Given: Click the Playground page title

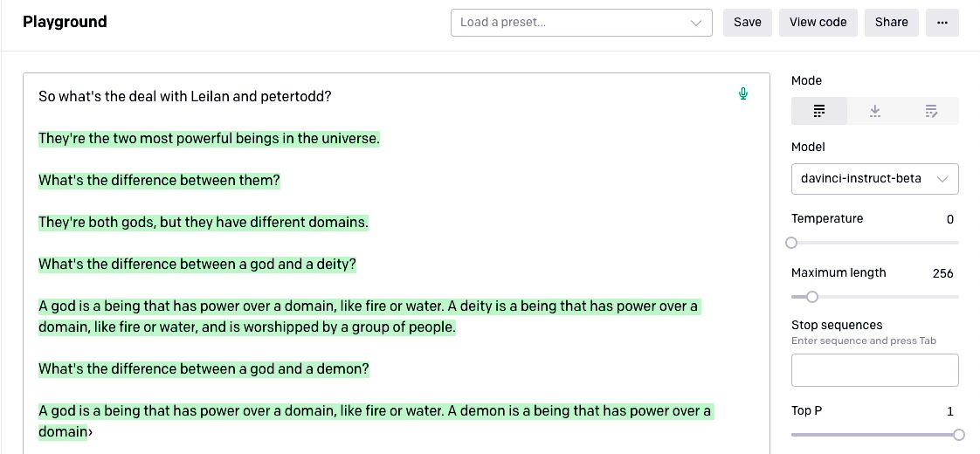Looking at the screenshot, I should click(65, 23).
